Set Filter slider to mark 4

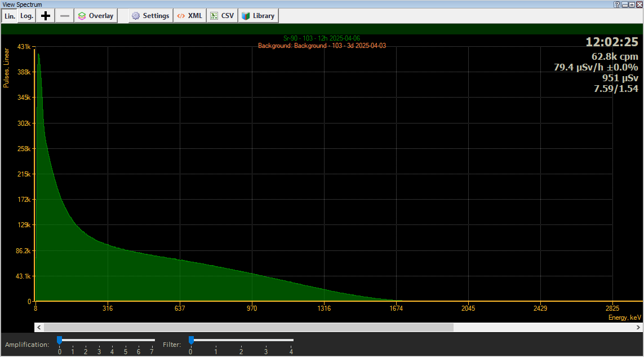click(x=291, y=341)
